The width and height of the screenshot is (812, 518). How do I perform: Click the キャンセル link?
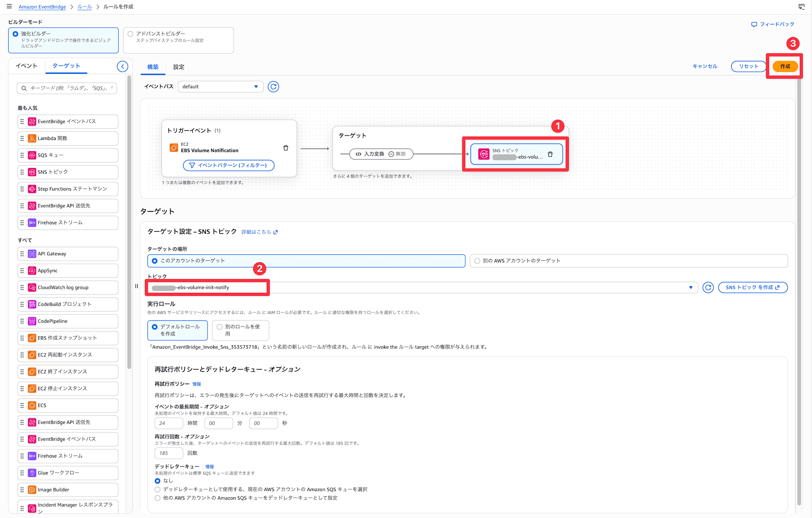705,67
